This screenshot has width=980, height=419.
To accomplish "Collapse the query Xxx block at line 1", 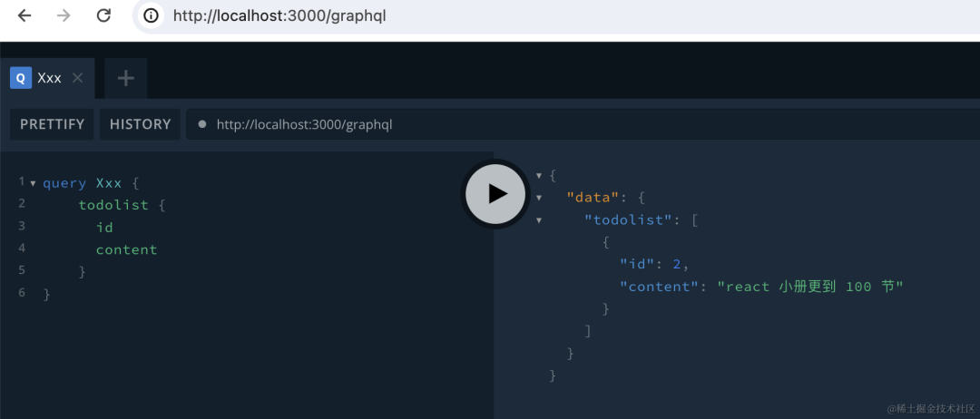I will (x=34, y=183).
